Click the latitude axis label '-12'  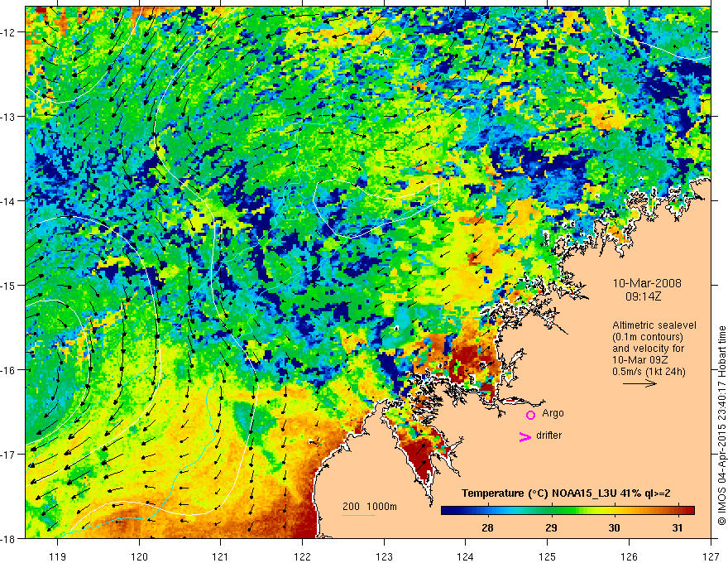(x=8, y=32)
